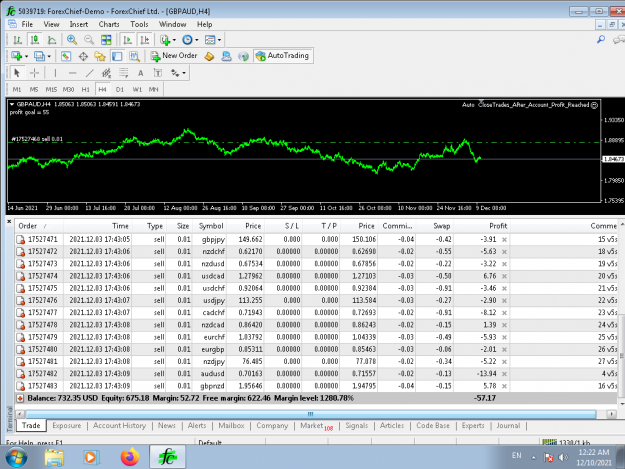Close order 17527482 audusd with its X

[x=504, y=374]
